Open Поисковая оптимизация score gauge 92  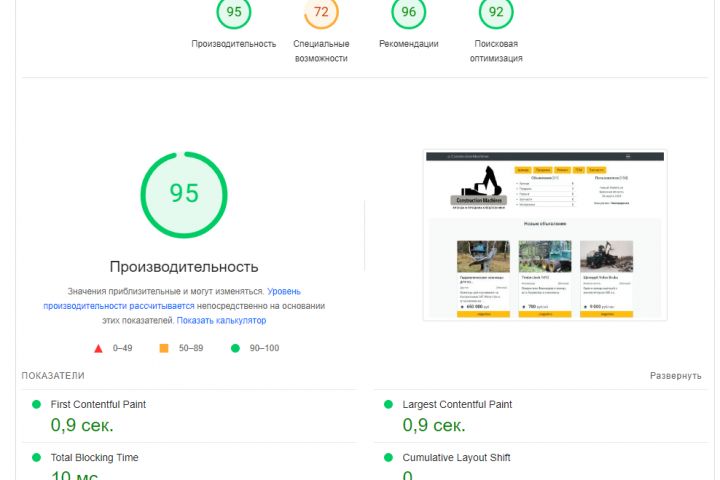click(x=496, y=12)
